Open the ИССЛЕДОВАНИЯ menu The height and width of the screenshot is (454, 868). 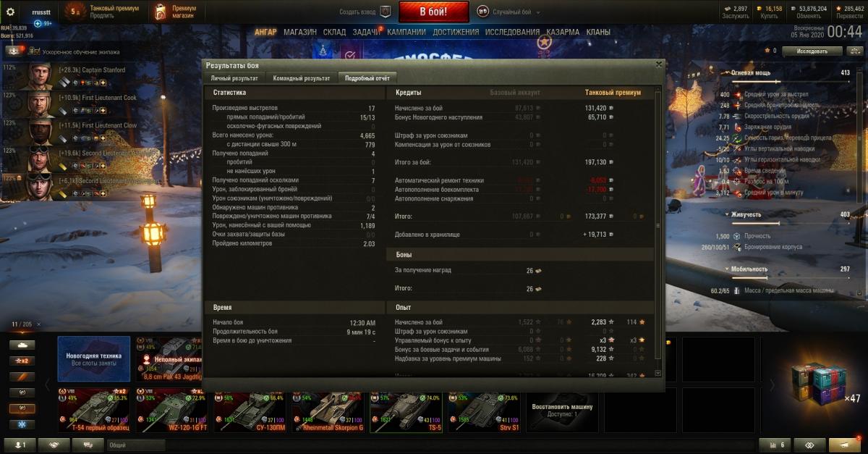click(x=512, y=33)
